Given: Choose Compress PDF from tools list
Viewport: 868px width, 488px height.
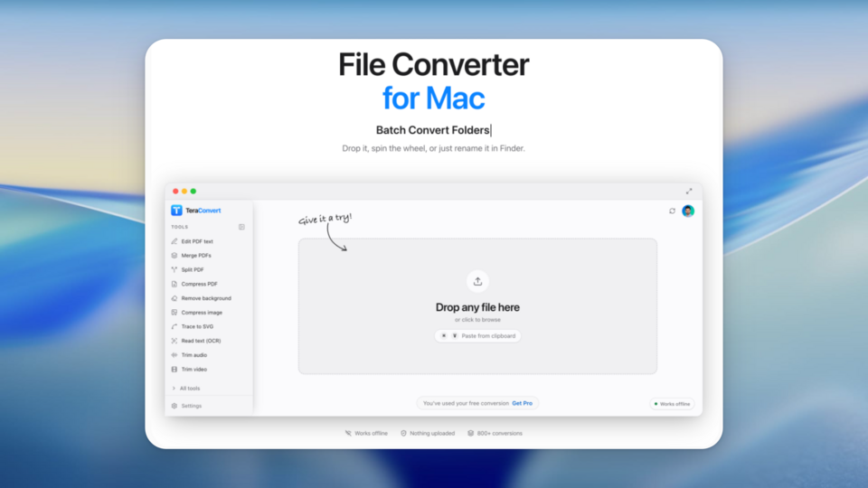Looking at the screenshot, I should pyautogui.click(x=194, y=284).
